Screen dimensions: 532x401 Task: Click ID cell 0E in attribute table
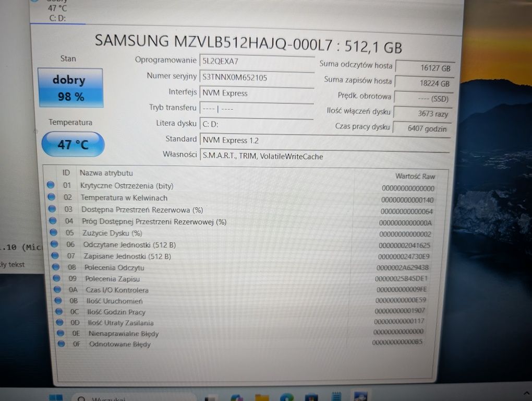[76, 334]
